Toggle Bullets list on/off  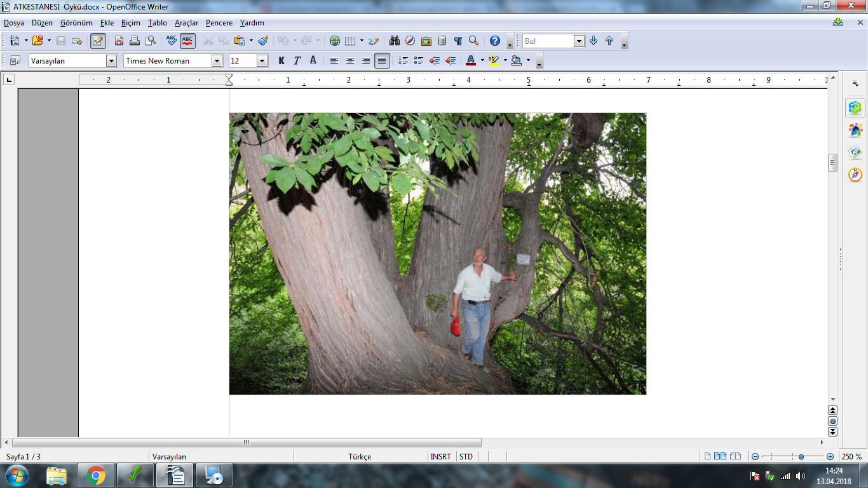(x=419, y=60)
